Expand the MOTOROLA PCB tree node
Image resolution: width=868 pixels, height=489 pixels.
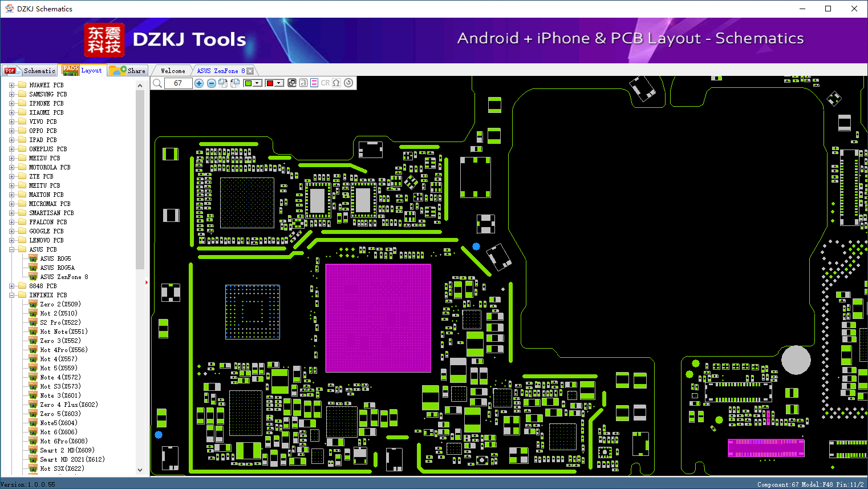[11, 167]
